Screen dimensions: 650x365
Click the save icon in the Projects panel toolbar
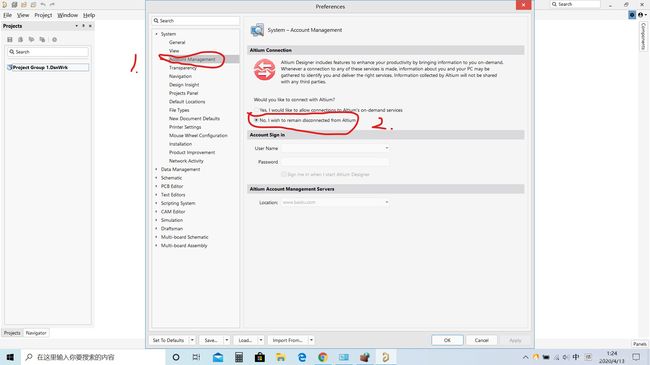10,39
